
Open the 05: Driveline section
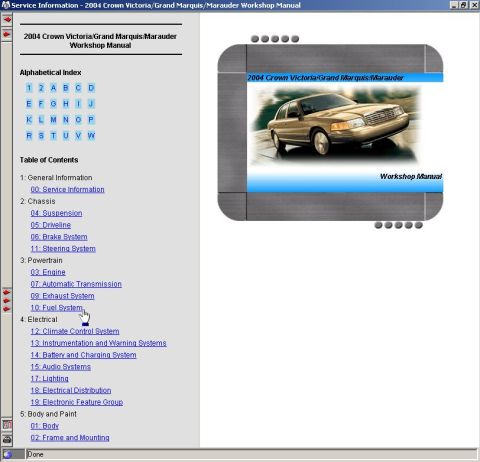tap(51, 225)
